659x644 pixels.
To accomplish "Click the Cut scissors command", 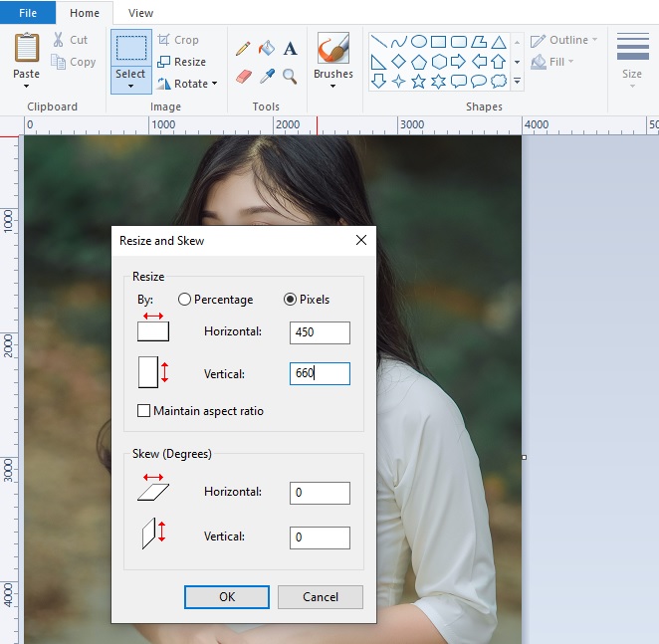I will 70,40.
